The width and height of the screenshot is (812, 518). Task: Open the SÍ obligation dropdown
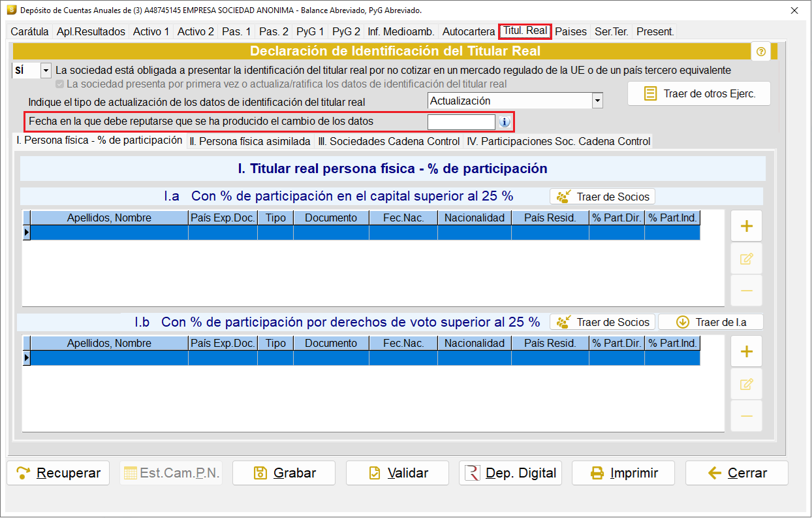[46, 70]
